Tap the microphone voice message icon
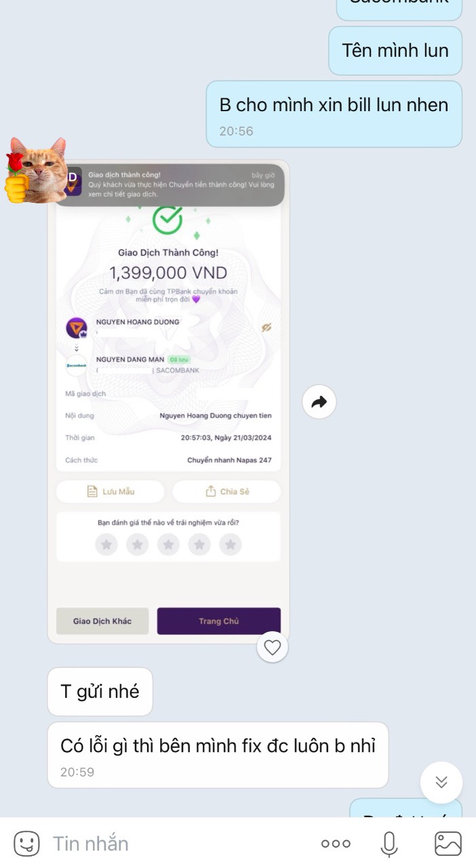Viewport: 476px width, 868px height. coord(389,844)
